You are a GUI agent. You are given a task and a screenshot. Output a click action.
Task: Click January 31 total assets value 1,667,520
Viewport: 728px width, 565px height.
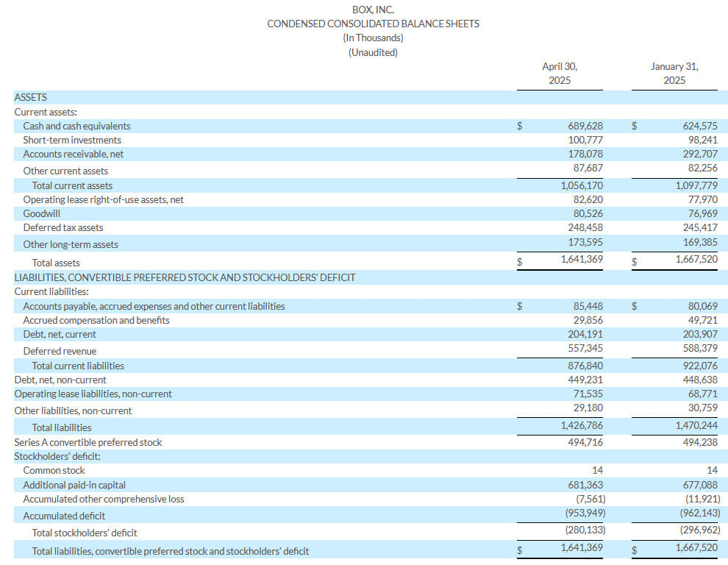coord(696,259)
